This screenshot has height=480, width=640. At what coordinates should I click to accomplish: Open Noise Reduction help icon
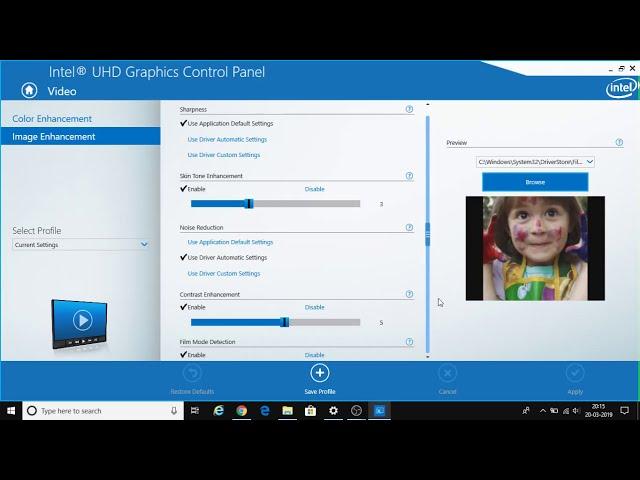click(x=409, y=227)
